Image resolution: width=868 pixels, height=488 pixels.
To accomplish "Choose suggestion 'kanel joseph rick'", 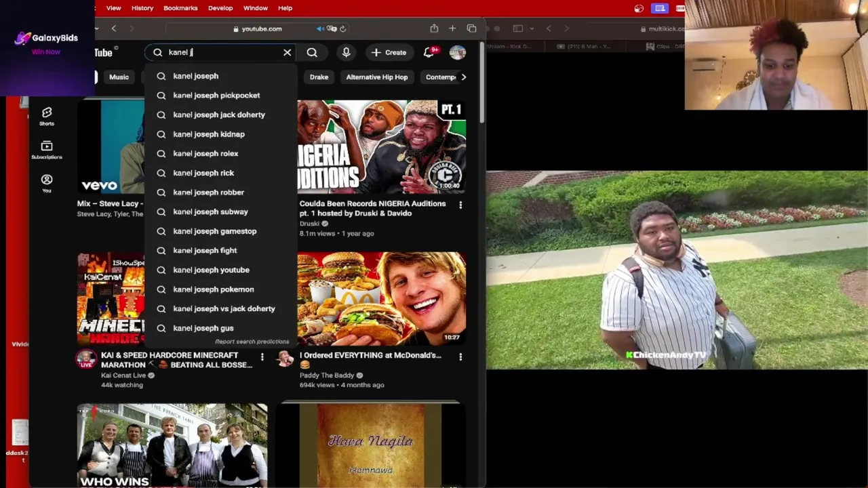I will (x=220, y=173).
